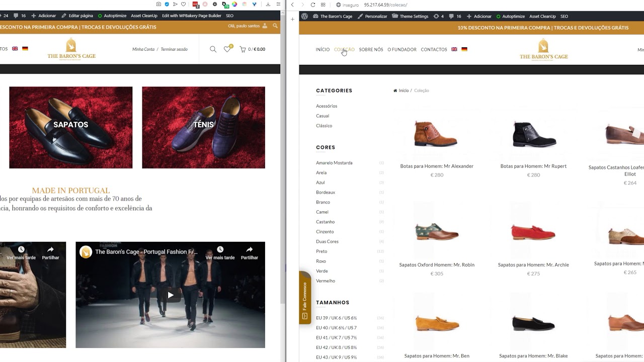Open new tab plus icon in right browser sidebar
Viewport: 644px width, 362px height.
coord(292,19)
